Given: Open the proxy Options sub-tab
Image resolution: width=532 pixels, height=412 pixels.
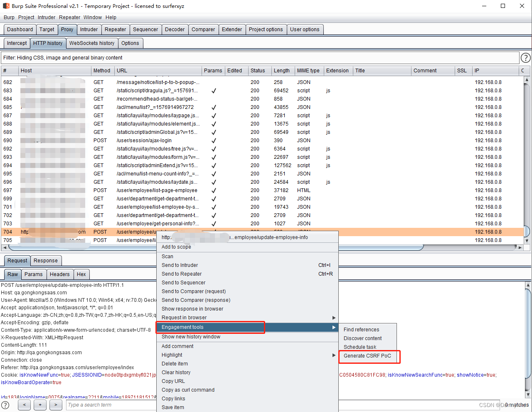Looking at the screenshot, I should click(x=131, y=43).
